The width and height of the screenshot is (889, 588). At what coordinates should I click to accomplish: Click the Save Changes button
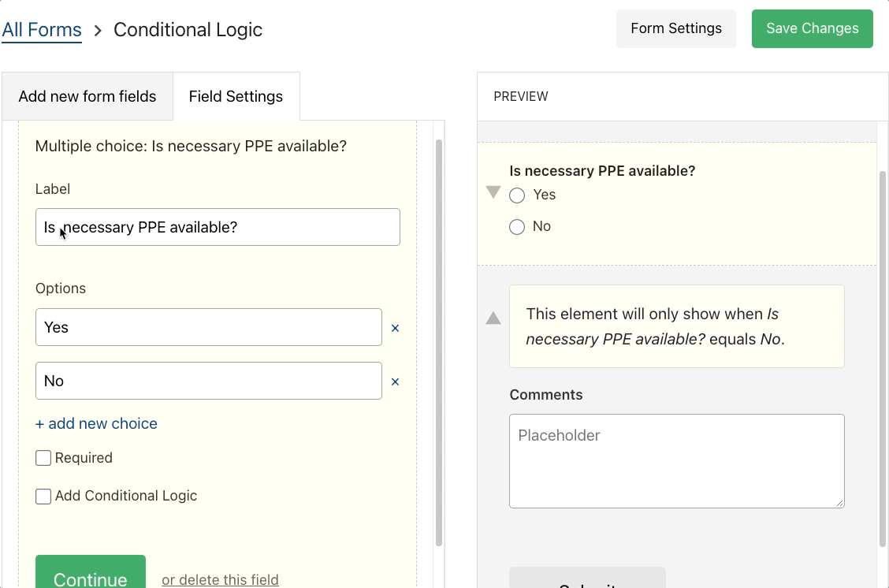(x=812, y=28)
